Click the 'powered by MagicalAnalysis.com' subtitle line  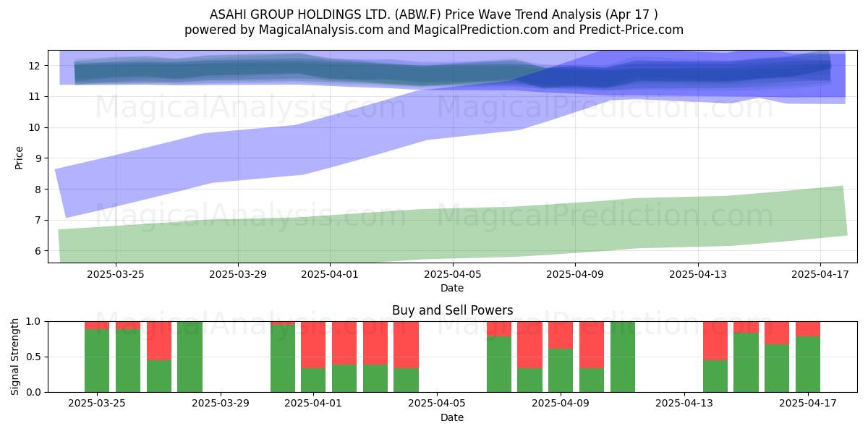click(434, 30)
